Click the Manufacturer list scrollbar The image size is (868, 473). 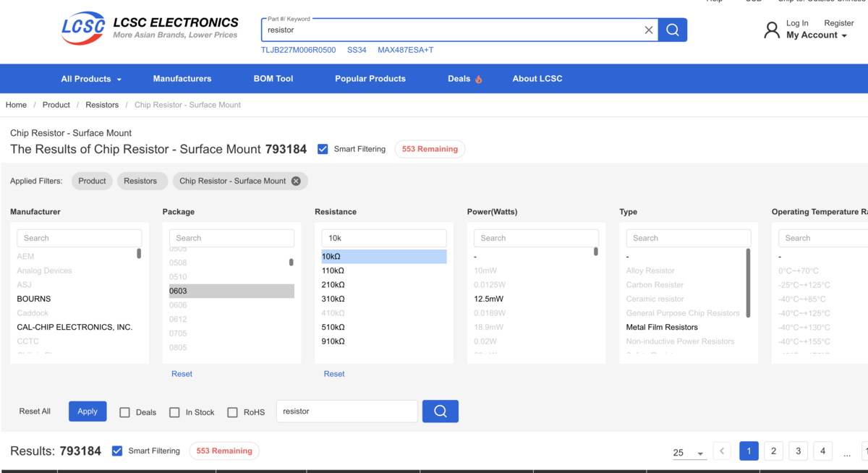point(139,253)
